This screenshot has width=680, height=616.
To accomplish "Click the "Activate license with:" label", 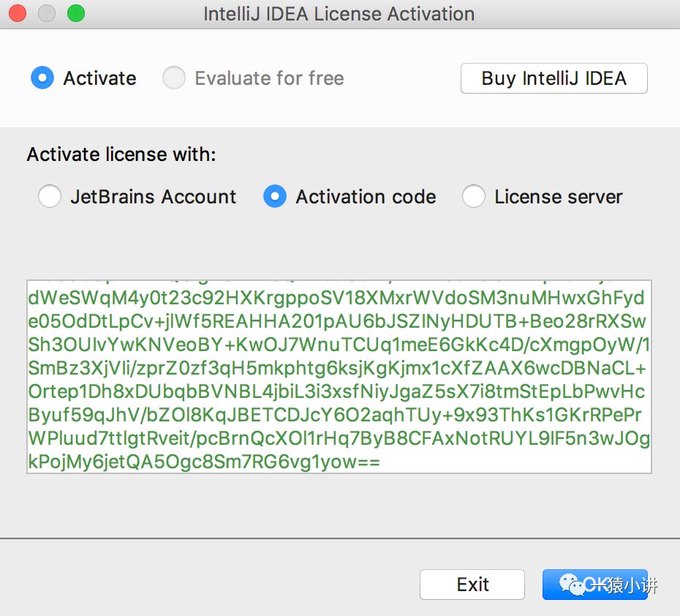I will [x=121, y=154].
